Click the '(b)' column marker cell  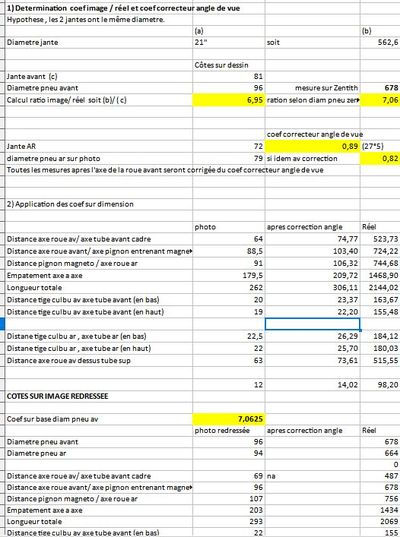(x=380, y=31)
